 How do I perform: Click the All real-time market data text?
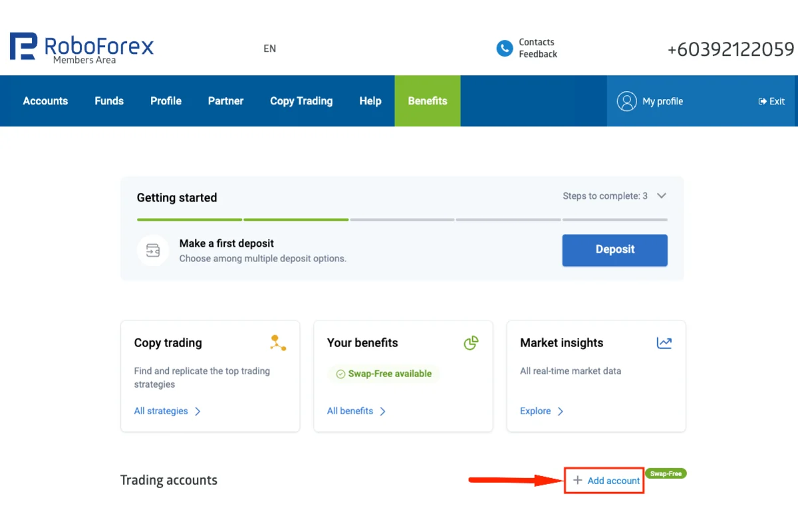[x=571, y=371]
